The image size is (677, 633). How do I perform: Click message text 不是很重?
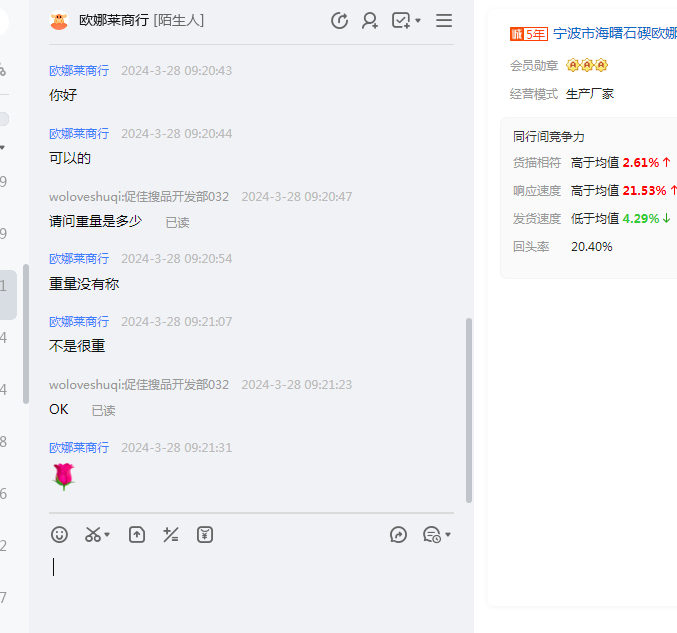[77, 346]
